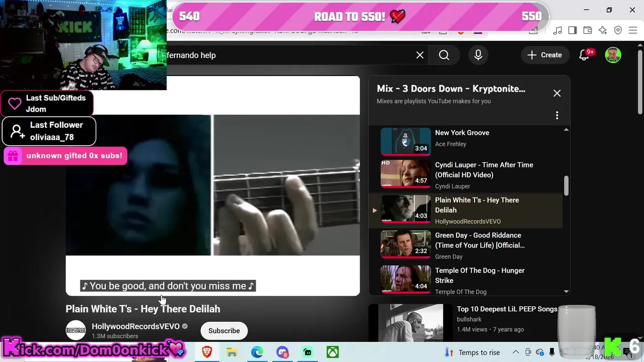Click the Mix playlist scrollbar thumb
644x362 pixels.
[566, 185]
